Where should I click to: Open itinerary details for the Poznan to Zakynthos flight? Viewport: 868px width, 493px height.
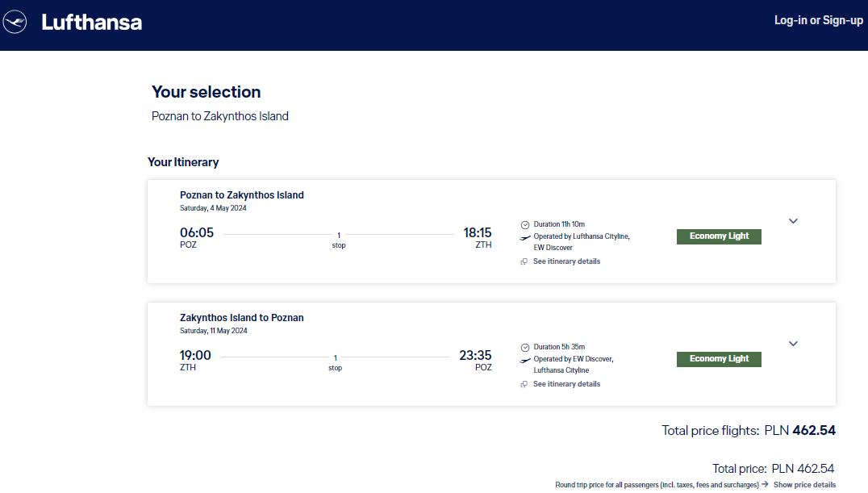(x=566, y=261)
